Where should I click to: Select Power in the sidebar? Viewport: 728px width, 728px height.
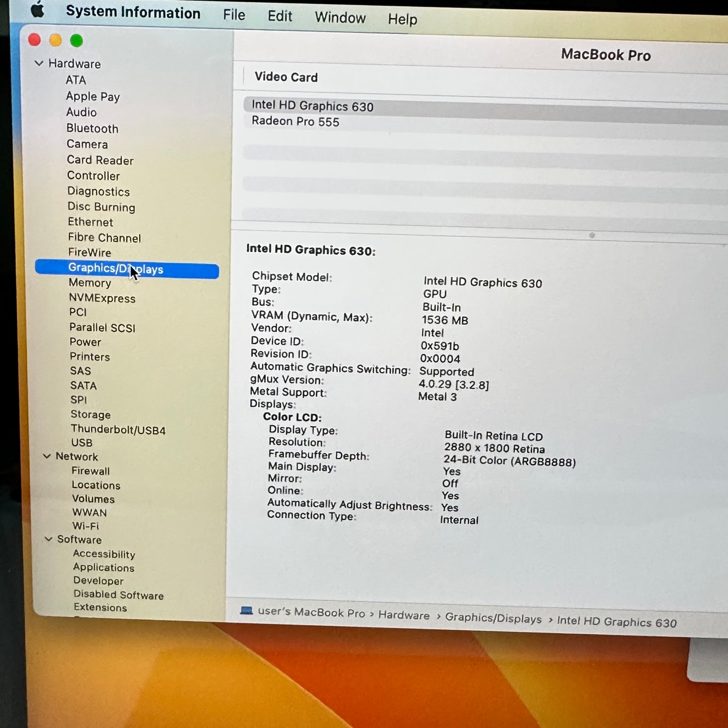85,342
